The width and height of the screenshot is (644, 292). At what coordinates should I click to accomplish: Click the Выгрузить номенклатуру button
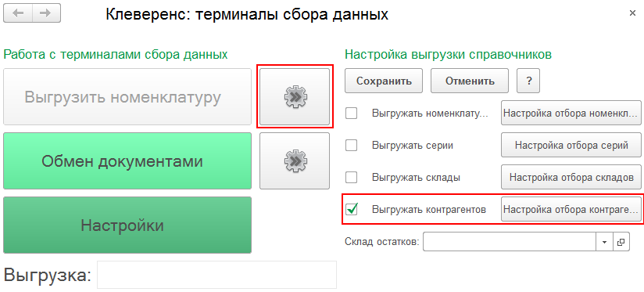[127, 96]
